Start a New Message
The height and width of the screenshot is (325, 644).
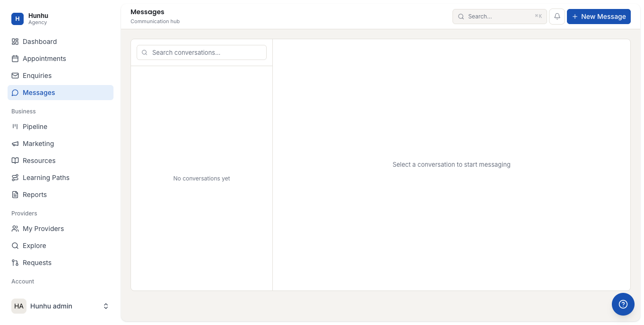(x=599, y=17)
